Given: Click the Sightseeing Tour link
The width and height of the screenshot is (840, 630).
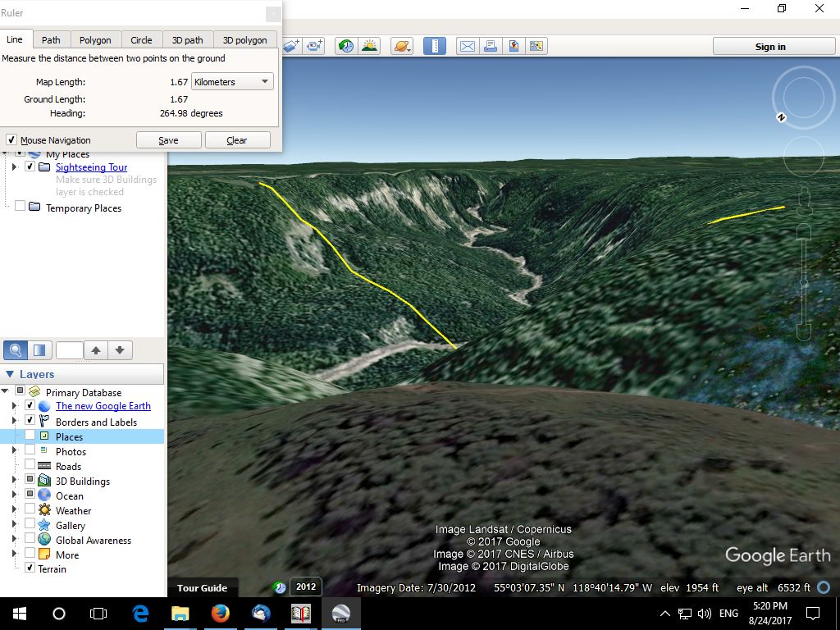Looking at the screenshot, I should point(92,167).
